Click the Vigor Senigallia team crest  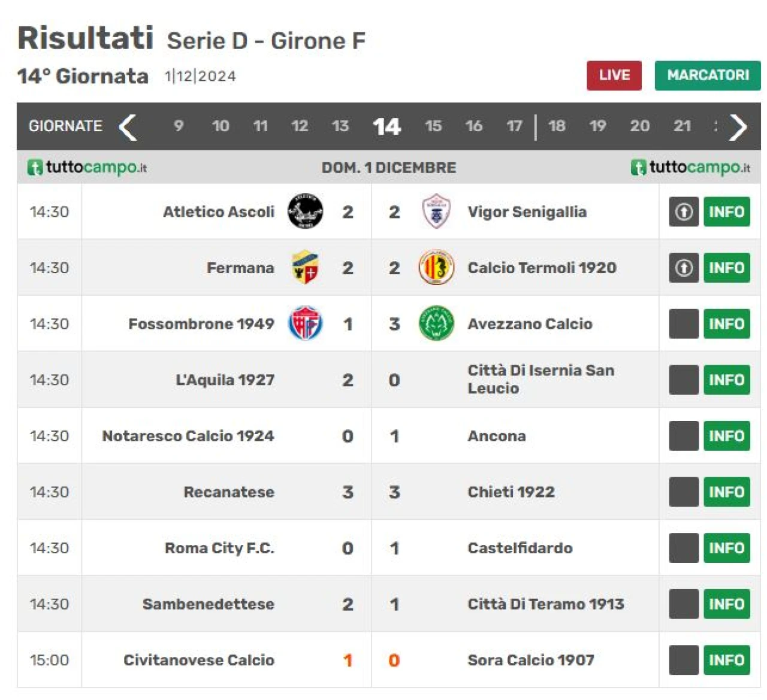click(x=436, y=211)
